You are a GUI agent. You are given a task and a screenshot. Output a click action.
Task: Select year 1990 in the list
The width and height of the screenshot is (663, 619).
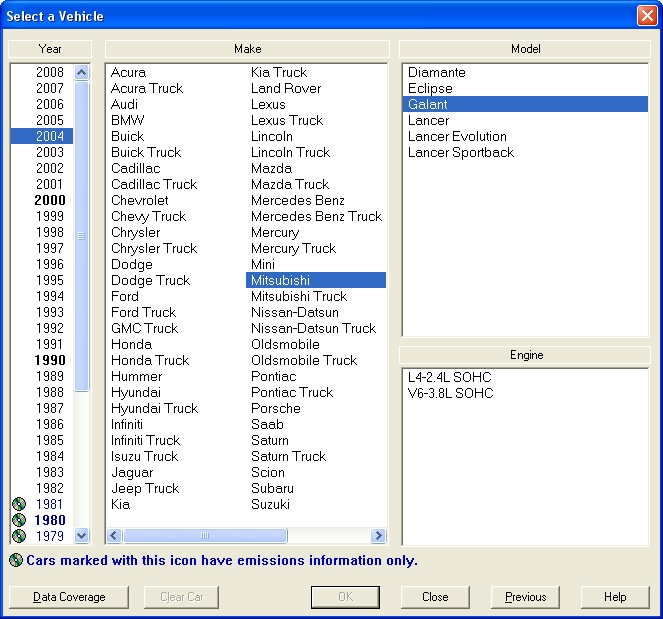point(50,360)
